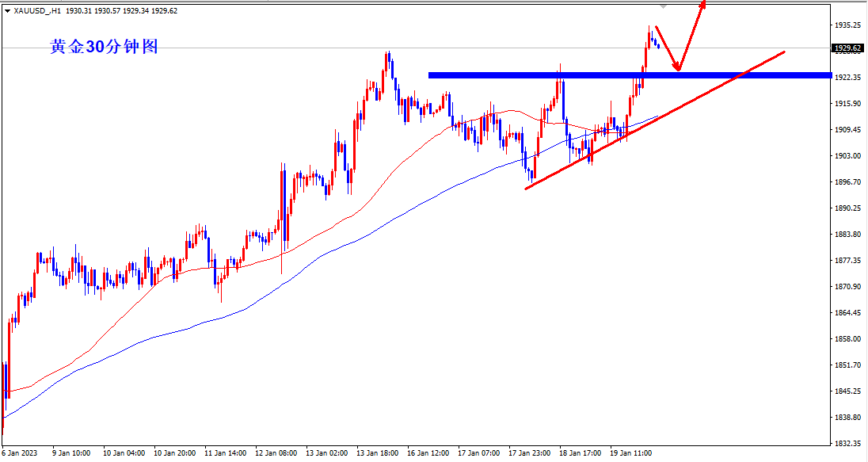Click the 1909.45 price scale label
The height and width of the screenshot is (462, 868).
tap(847, 130)
